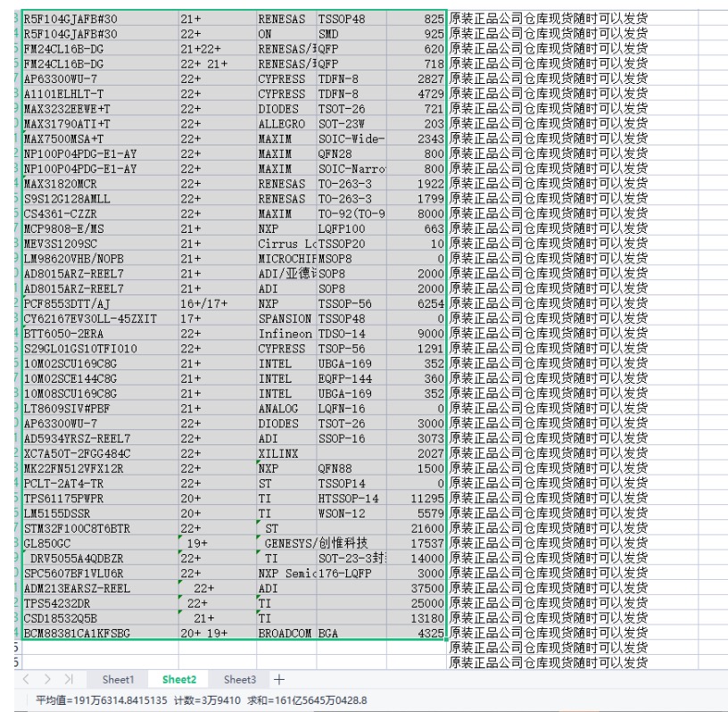Select cell PCF8553DTT/AJ

[x=100, y=303]
